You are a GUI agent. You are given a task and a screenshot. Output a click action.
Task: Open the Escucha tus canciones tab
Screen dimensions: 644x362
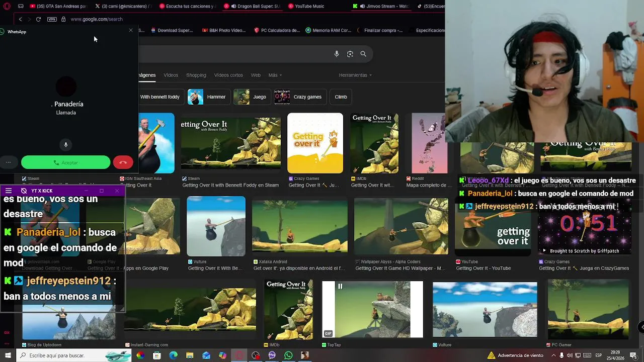[x=188, y=6]
